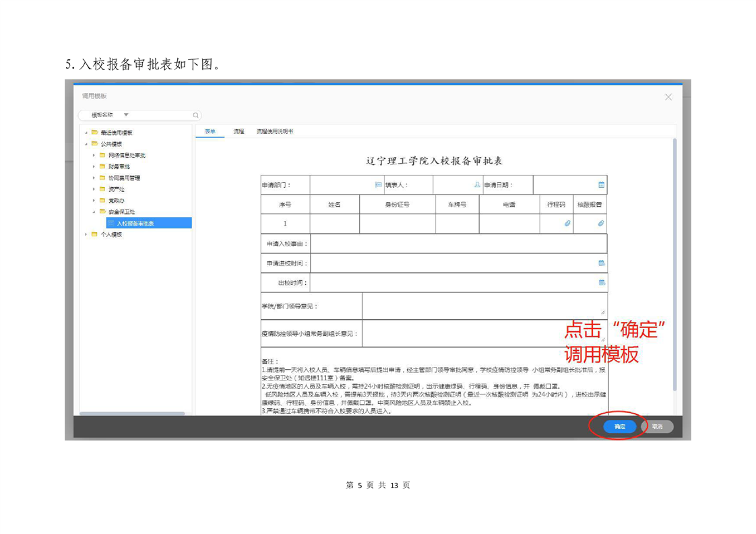Open the calendar icon for 申请日期

point(601,185)
